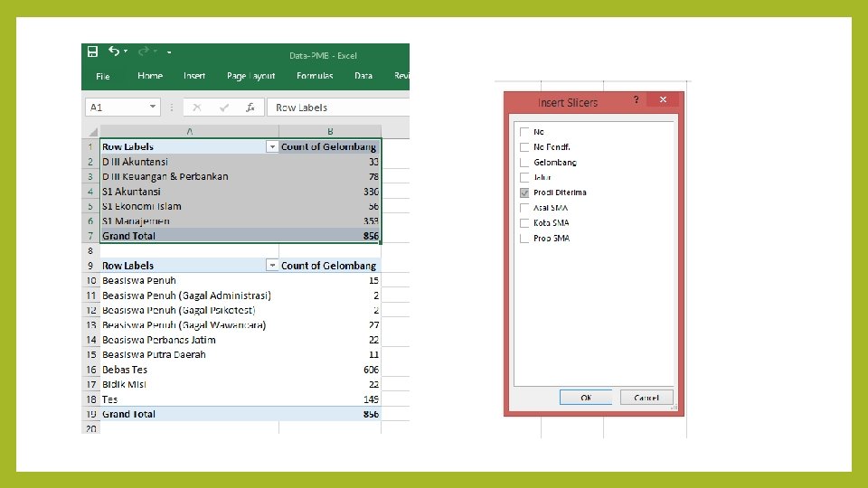Check the Kota SMA checkbox

tap(524, 223)
